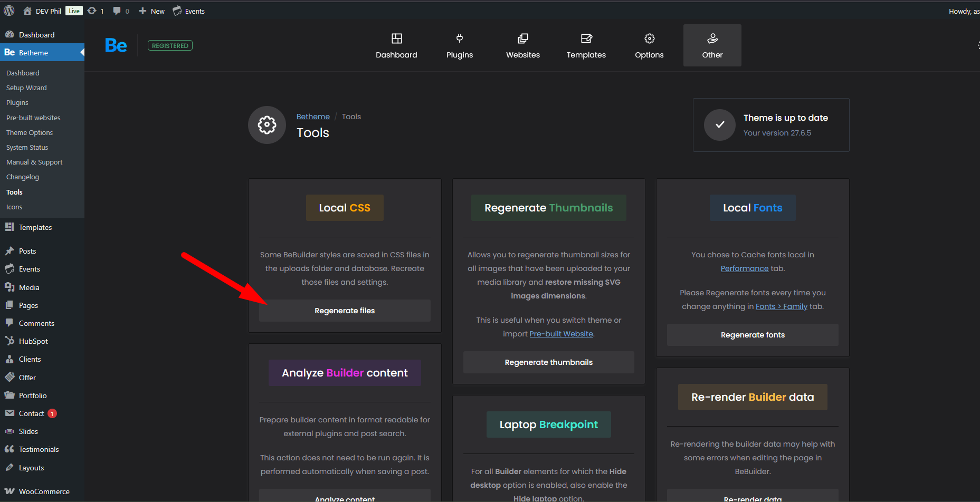
Task: Click the updates icon in admin bar
Action: (x=92, y=11)
